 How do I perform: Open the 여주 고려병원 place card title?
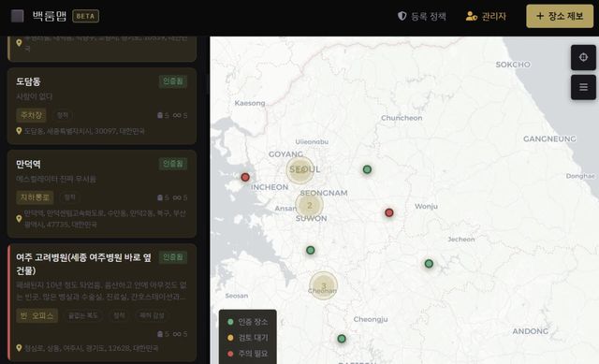click(x=83, y=264)
